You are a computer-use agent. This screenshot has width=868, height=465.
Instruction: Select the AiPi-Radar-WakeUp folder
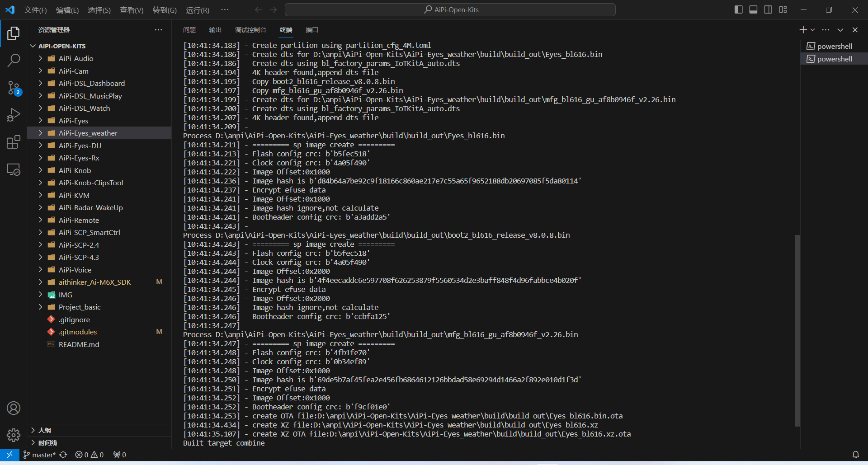90,207
